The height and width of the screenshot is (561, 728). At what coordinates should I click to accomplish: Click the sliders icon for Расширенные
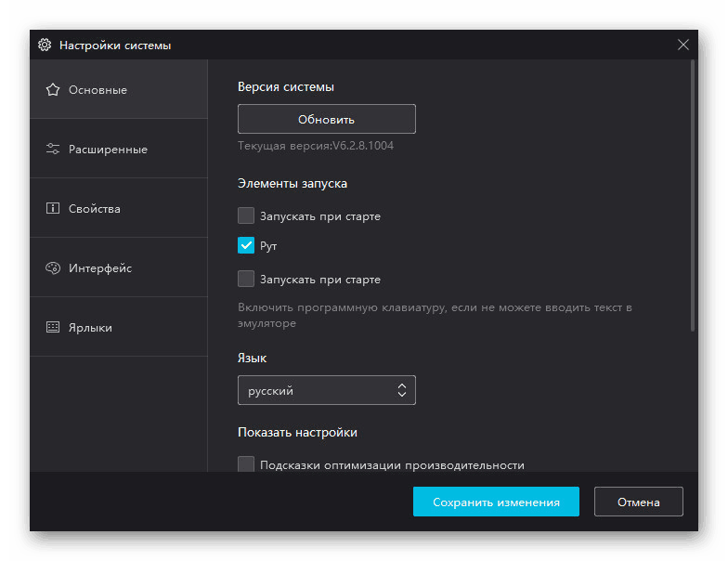point(53,150)
